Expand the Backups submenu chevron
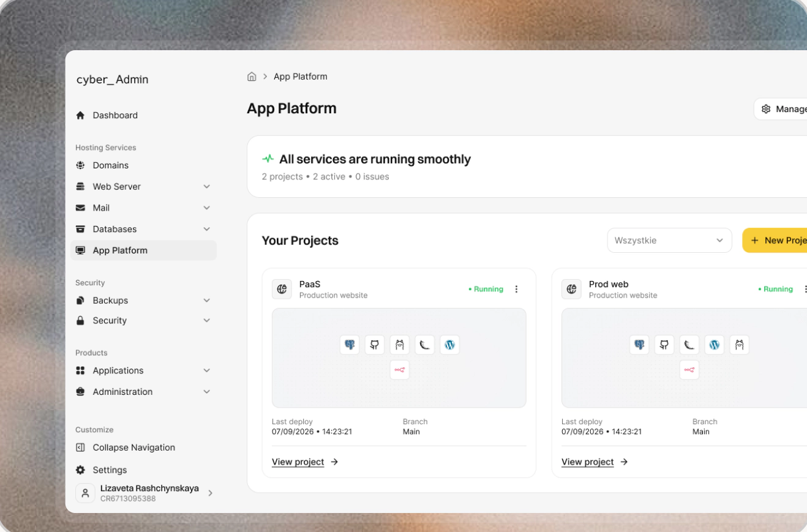 [207, 301]
